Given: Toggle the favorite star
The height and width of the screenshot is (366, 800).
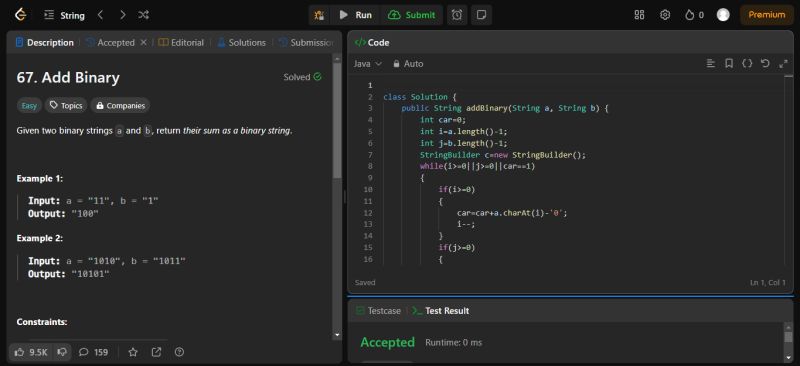Looking at the screenshot, I should click(133, 352).
